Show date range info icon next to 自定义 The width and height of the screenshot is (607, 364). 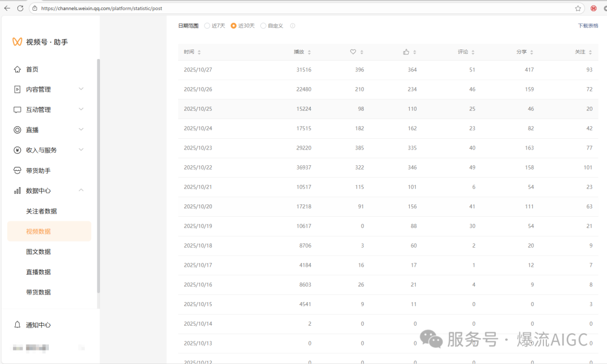[293, 26]
